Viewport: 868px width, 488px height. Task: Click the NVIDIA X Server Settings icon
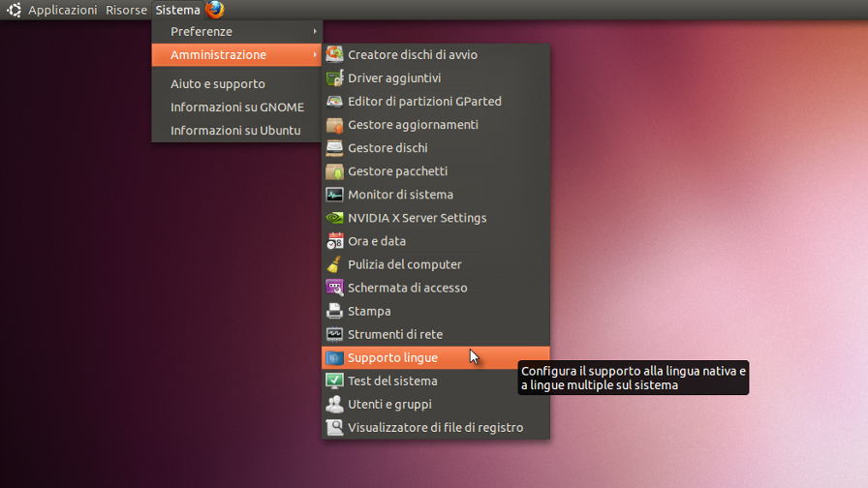tap(334, 218)
